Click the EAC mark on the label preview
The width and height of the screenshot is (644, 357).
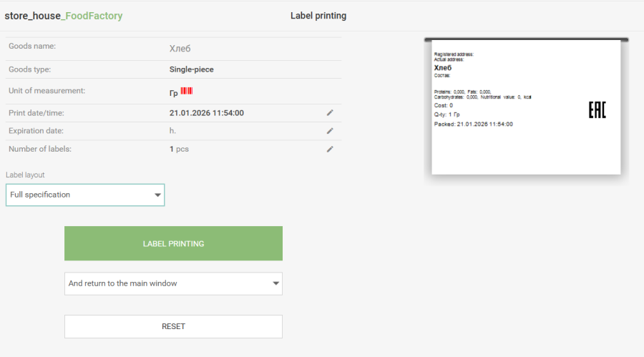pyautogui.click(x=597, y=109)
